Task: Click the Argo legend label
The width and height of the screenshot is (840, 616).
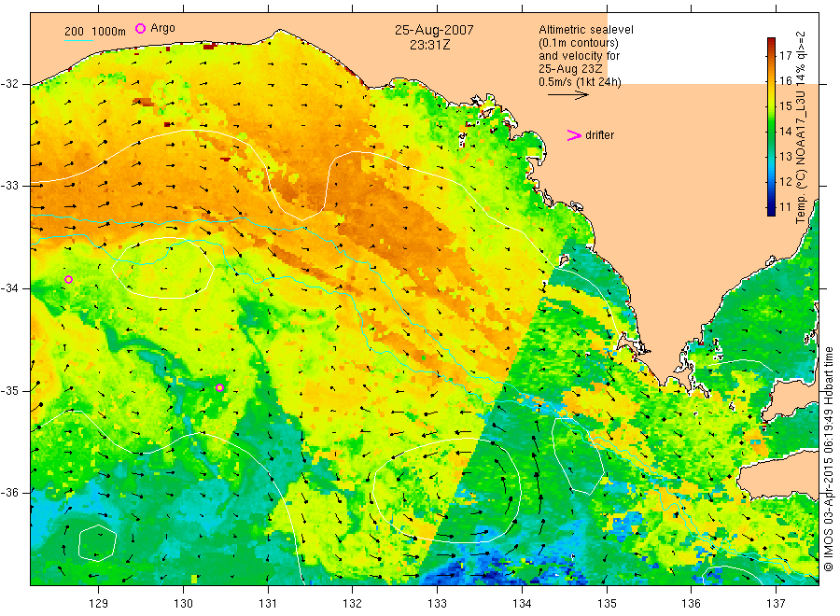Action: click(162, 28)
